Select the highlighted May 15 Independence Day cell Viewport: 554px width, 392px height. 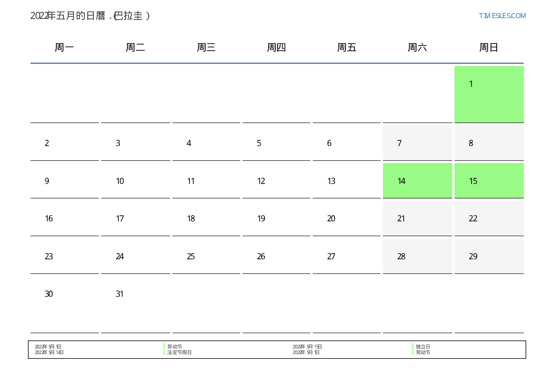pyautogui.click(x=489, y=181)
